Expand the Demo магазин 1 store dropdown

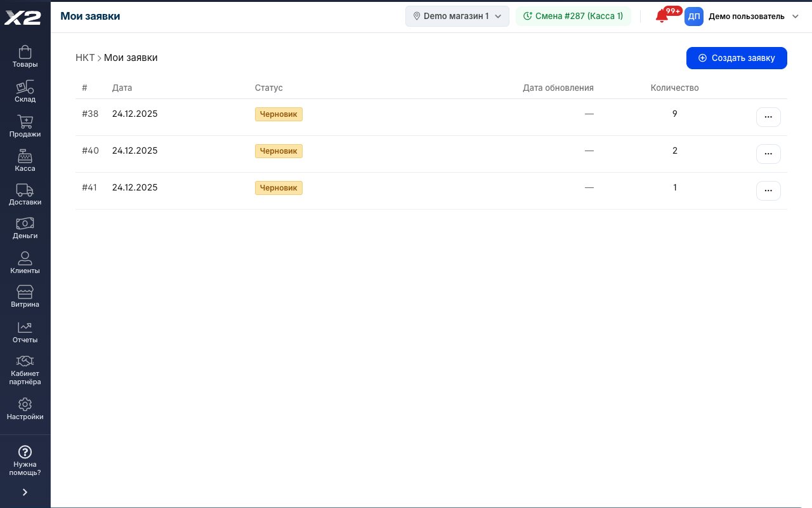tap(457, 16)
